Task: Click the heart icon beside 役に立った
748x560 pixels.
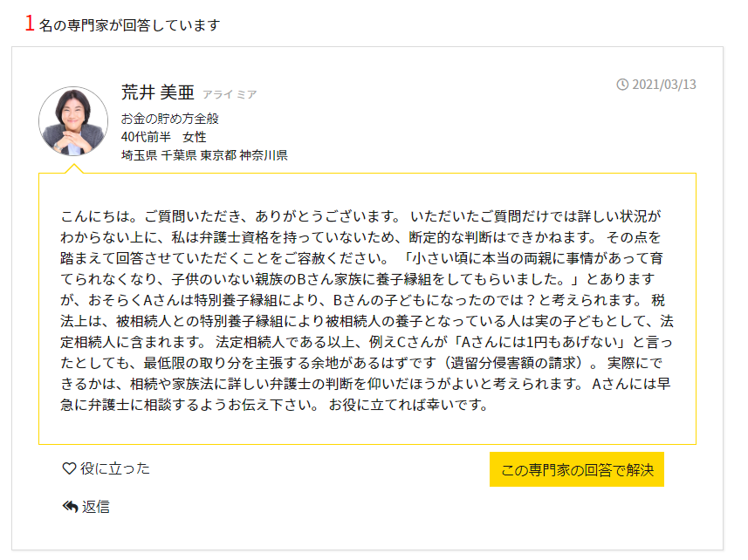Action: point(69,468)
